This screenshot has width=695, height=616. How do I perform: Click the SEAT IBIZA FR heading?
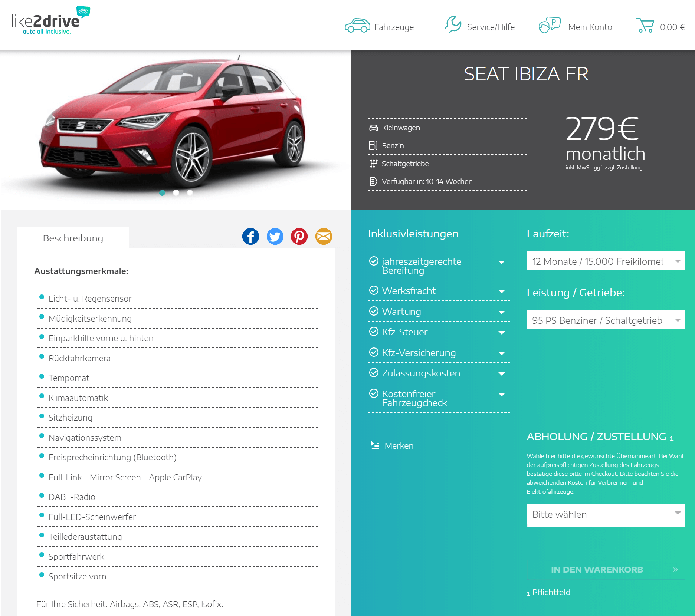pyautogui.click(x=526, y=74)
